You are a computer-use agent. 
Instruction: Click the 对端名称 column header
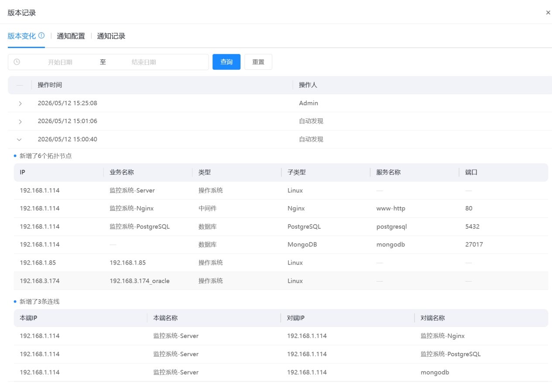point(433,318)
